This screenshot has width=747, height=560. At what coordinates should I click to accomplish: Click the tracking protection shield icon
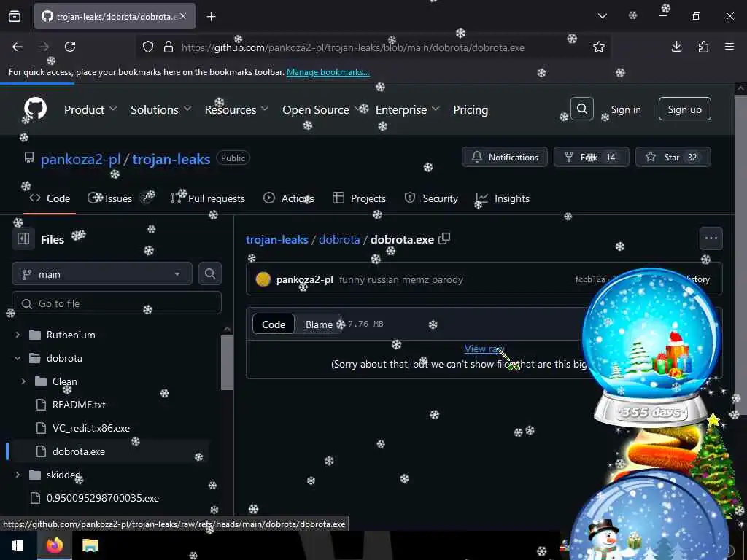[x=148, y=47]
